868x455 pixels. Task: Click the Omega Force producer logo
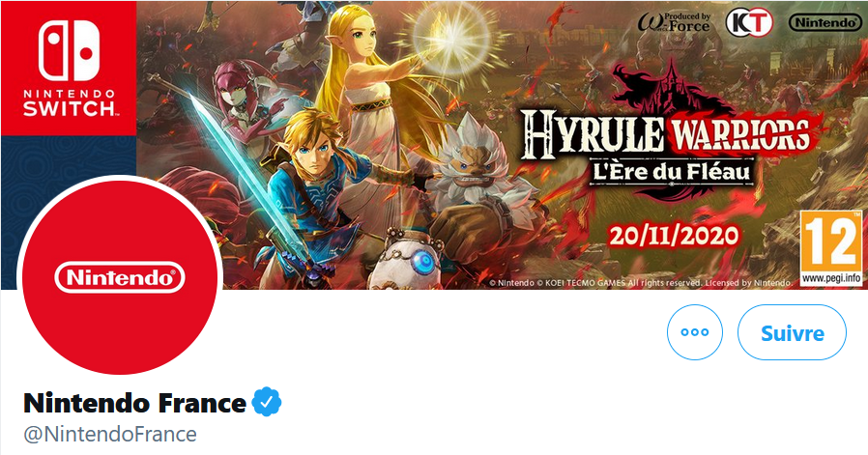(673, 22)
